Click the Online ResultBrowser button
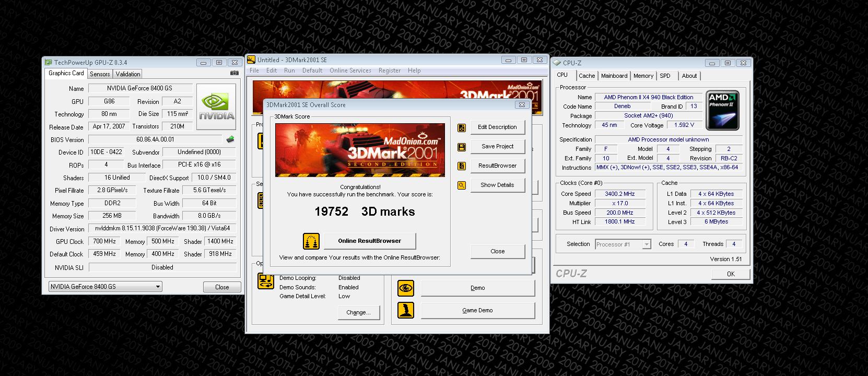The image size is (868, 376). [370, 241]
